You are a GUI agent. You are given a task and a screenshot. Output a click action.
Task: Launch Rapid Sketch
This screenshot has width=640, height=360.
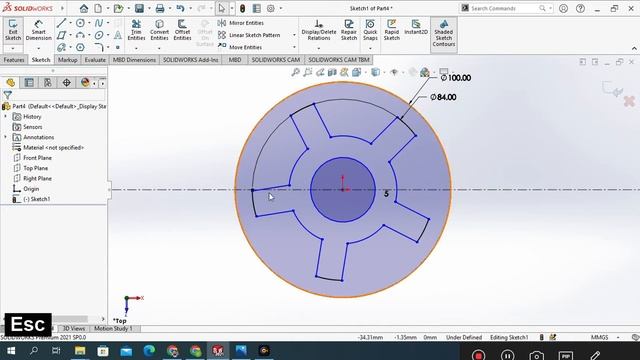391,30
